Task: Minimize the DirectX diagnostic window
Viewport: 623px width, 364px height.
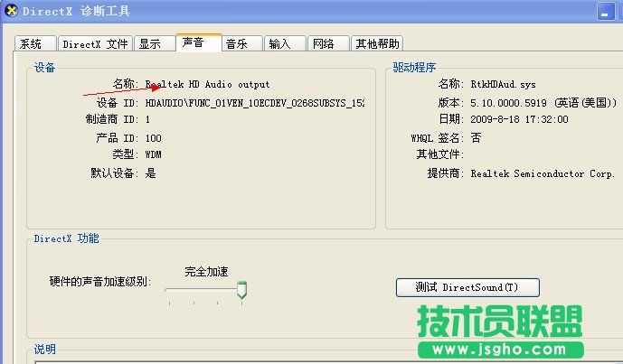Action: tap(605, 11)
